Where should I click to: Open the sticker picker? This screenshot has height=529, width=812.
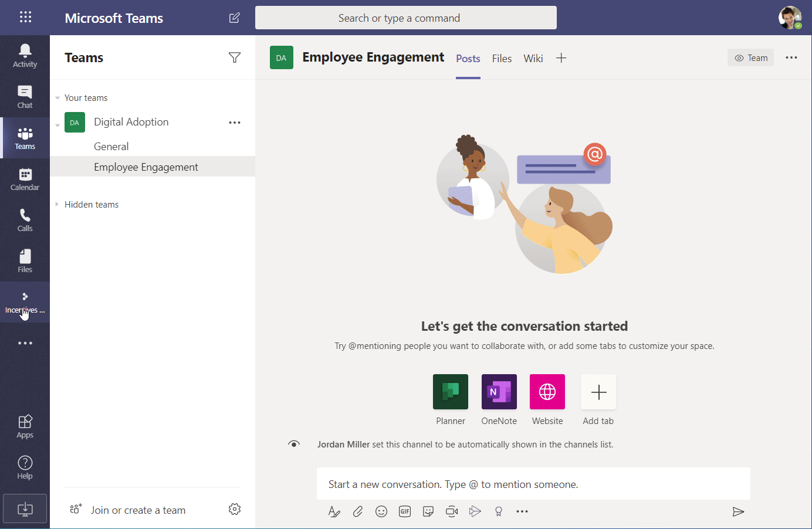click(428, 511)
